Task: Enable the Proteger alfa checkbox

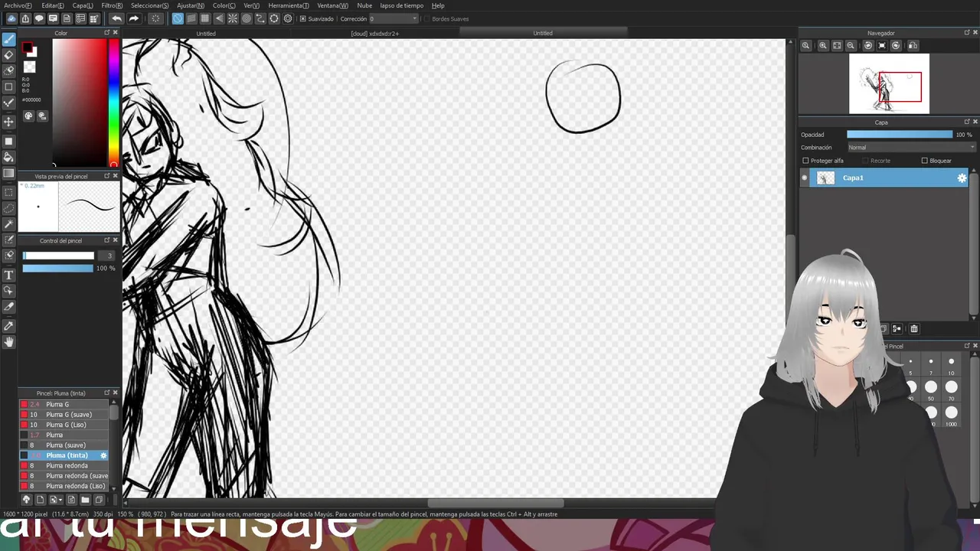Action: coord(805,161)
